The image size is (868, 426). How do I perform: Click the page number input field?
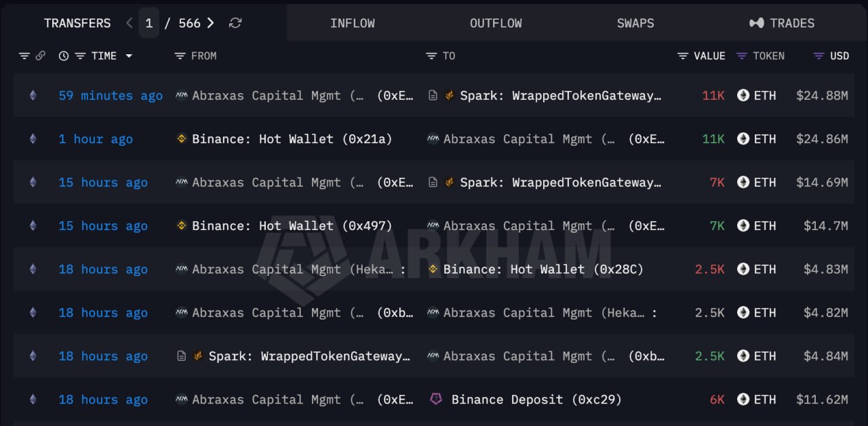(149, 23)
